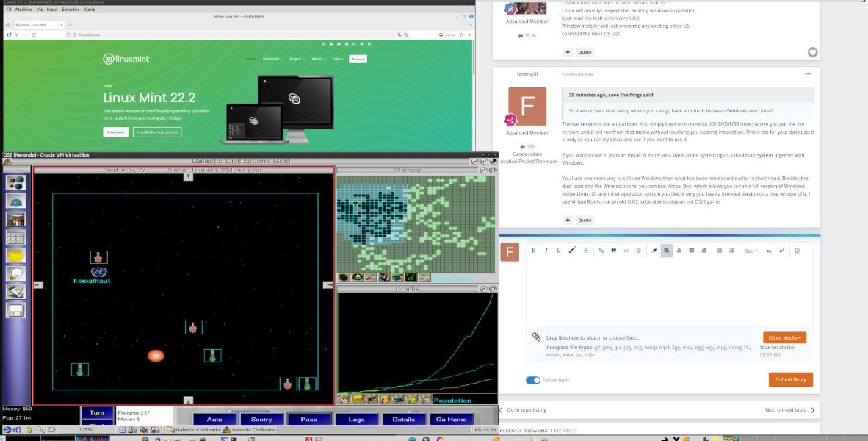The width and height of the screenshot is (868, 441).
Task: Open the Download menu on Linux Mint site
Action: tap(271, 59)
